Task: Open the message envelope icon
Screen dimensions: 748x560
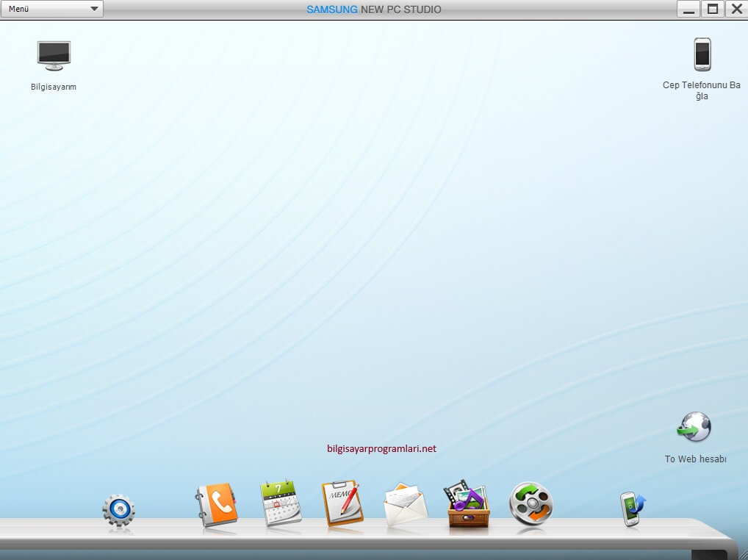Action: (x=406, y=505)
